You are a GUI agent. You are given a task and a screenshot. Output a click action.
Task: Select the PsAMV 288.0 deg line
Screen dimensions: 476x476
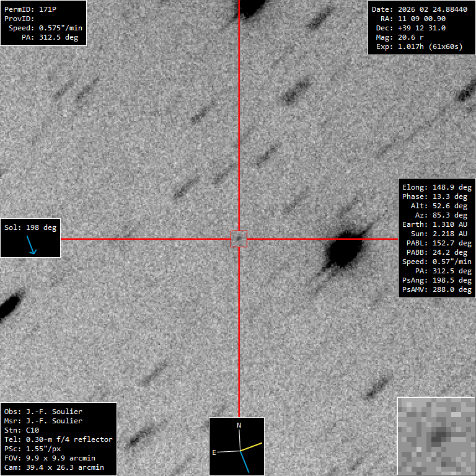436,289
